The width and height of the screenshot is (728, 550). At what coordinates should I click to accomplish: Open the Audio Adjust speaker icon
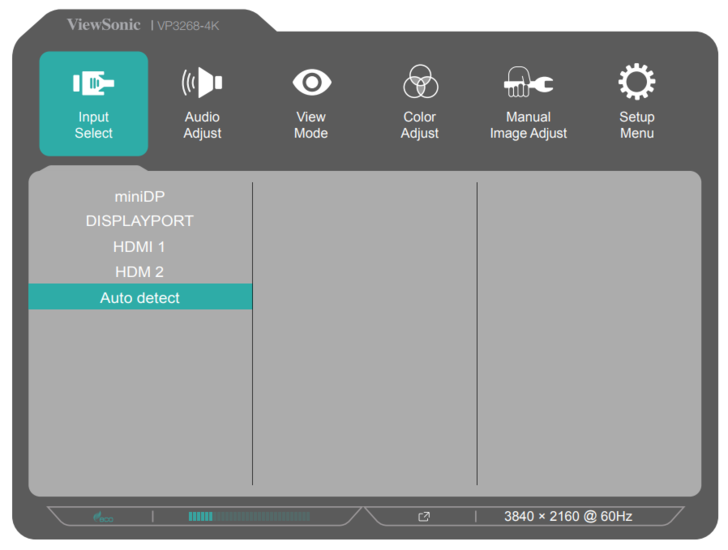202,83
